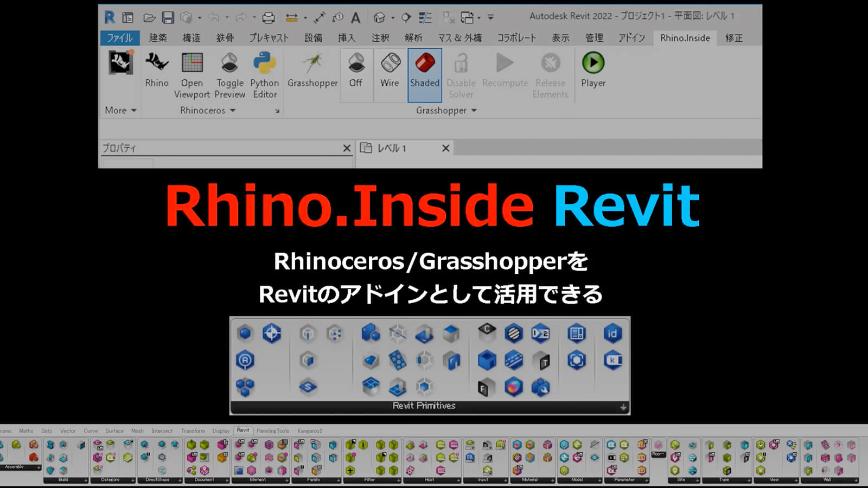Close the レベル 1 view tab
868x488 pixels.
(445, 148)
